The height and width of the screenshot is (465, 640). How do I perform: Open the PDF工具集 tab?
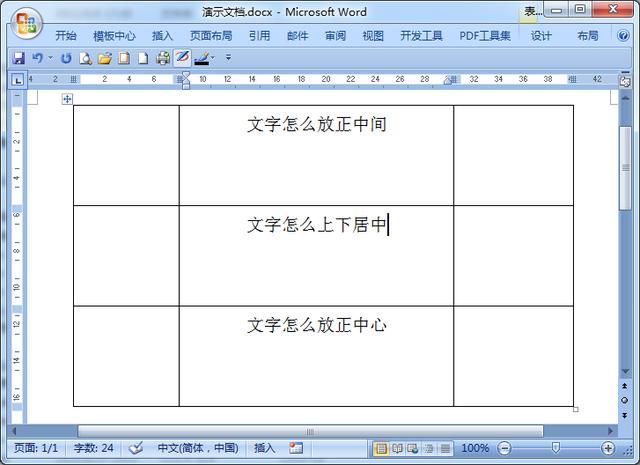[x=485, y=36]
